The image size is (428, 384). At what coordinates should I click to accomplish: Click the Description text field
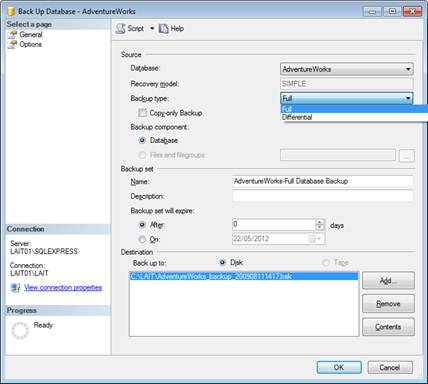click(x=322, y=196)
